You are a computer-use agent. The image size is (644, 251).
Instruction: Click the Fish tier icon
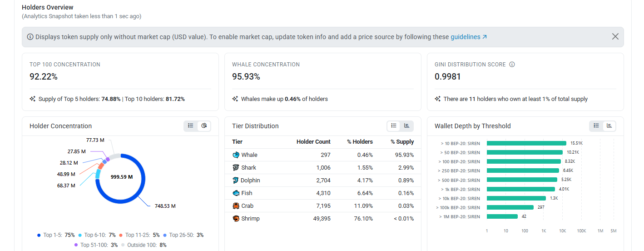pos(236,193)
